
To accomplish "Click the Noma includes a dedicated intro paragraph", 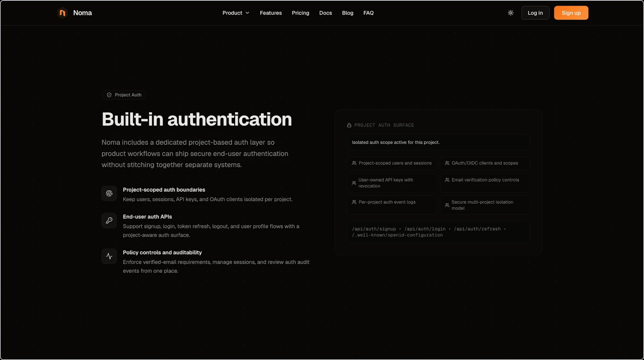I will [195, 154].
